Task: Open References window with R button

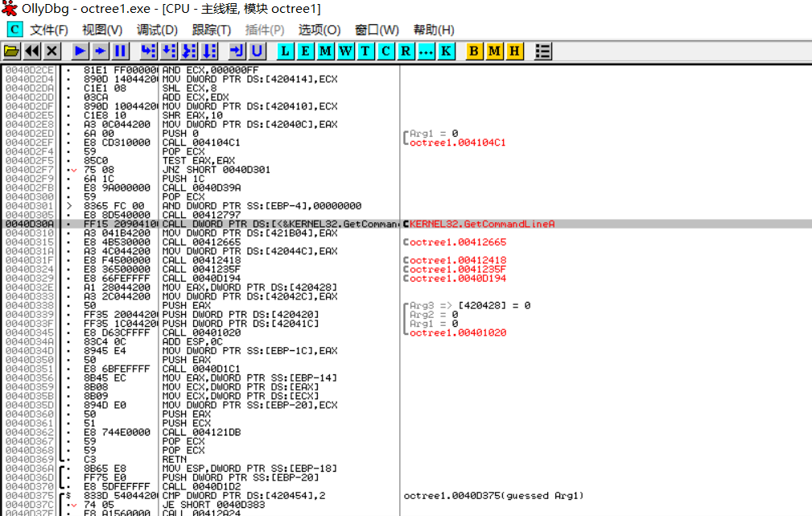Action: pyautogui.click(x=406, y=52)
